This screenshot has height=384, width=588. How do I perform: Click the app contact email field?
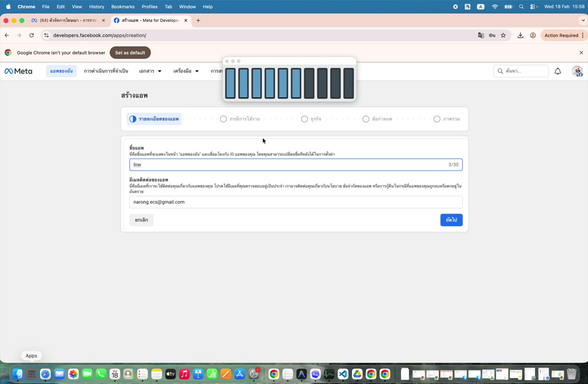coord(296,202)
